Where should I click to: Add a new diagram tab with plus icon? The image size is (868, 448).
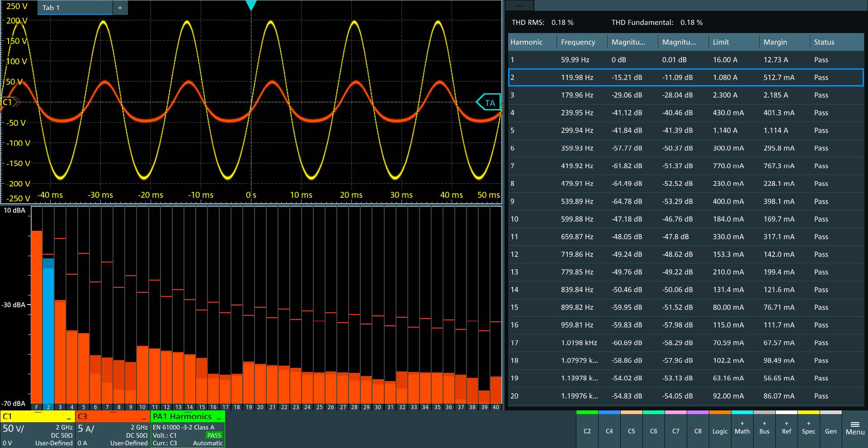coord(120,8)
